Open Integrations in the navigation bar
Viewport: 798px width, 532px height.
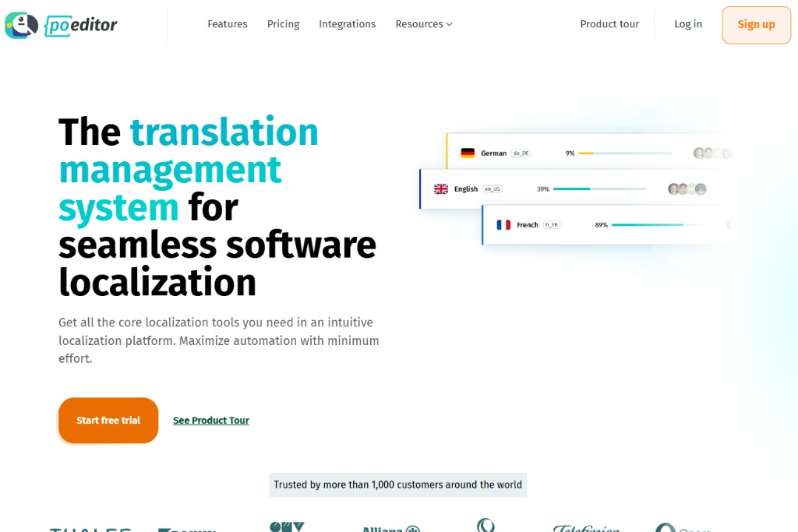pyautogui.click(x=347, y=24)
